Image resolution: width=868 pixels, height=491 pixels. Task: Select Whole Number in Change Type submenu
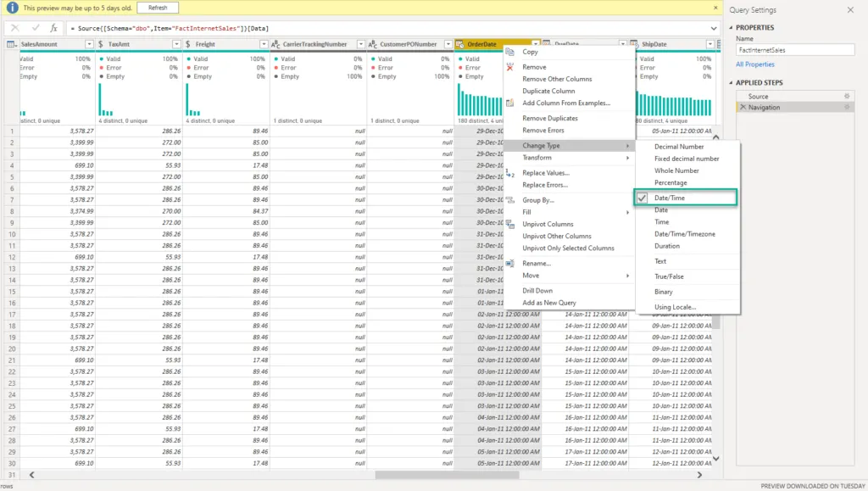pyautogui.click(x=676, y=170)
